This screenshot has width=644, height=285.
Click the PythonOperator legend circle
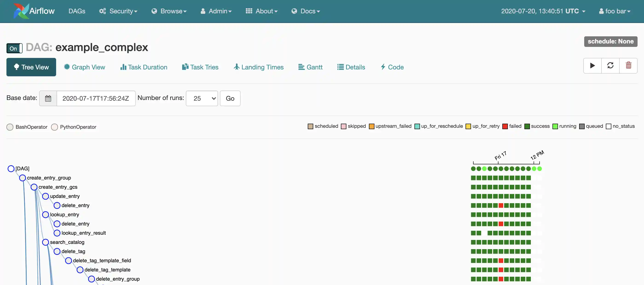pos(55,127)
